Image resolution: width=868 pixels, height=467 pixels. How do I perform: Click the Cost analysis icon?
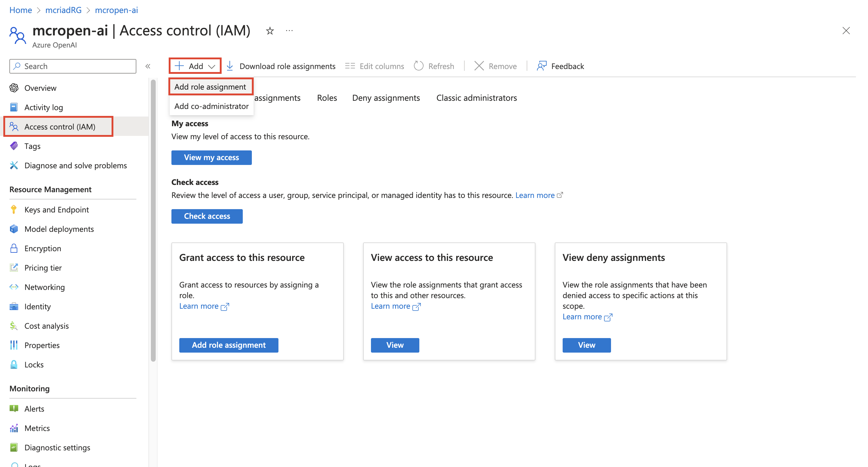coord(14,326)
